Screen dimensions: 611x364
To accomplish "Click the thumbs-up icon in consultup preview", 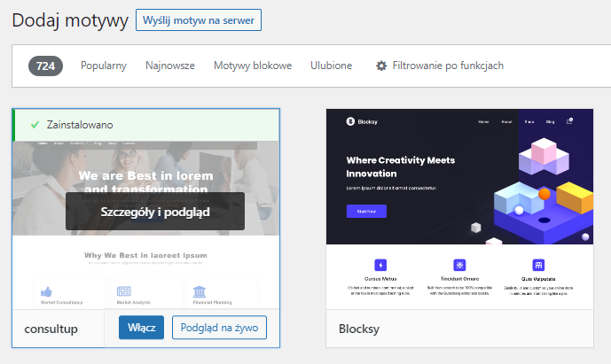I will pyautogui.click(x=45, y=291).
